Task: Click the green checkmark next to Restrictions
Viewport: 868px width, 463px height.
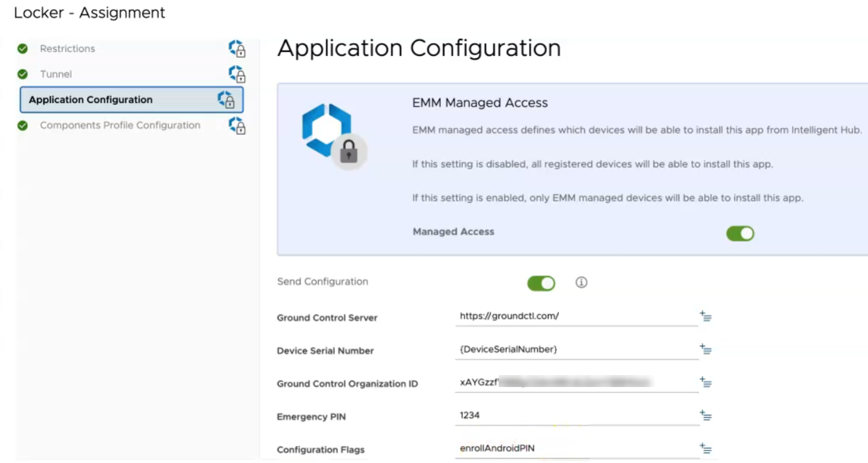Action: pyautogui.click(x=23, y=49)
